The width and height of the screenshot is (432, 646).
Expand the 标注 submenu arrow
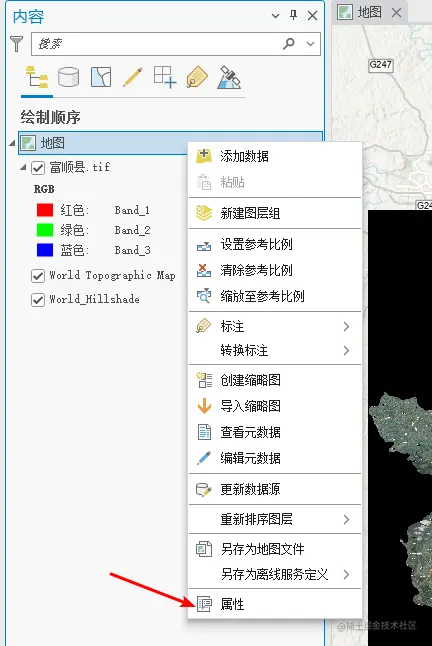click(346, 326)
